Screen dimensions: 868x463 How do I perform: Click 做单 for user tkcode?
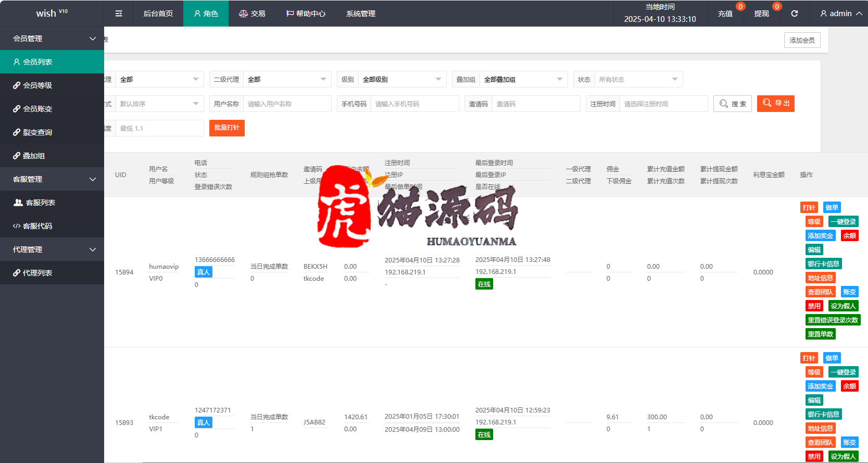click(x=832, y=358)
